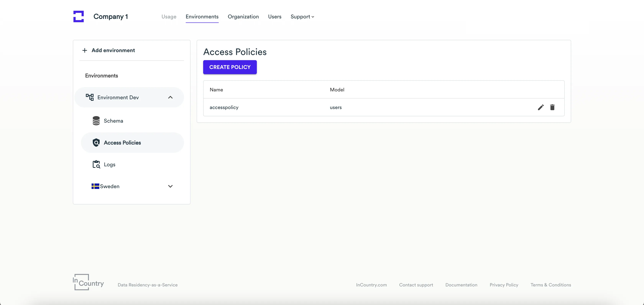
Task: Collapse Environment Dev with the chevron
Action: point(170,97)
